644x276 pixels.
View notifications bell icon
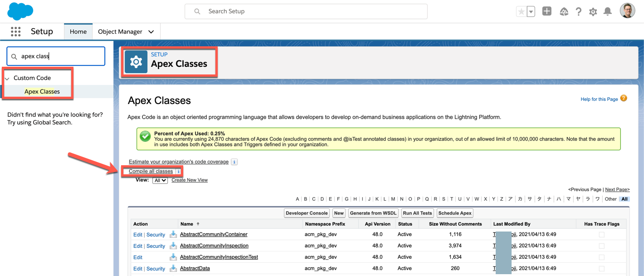(x=608, y=11)
